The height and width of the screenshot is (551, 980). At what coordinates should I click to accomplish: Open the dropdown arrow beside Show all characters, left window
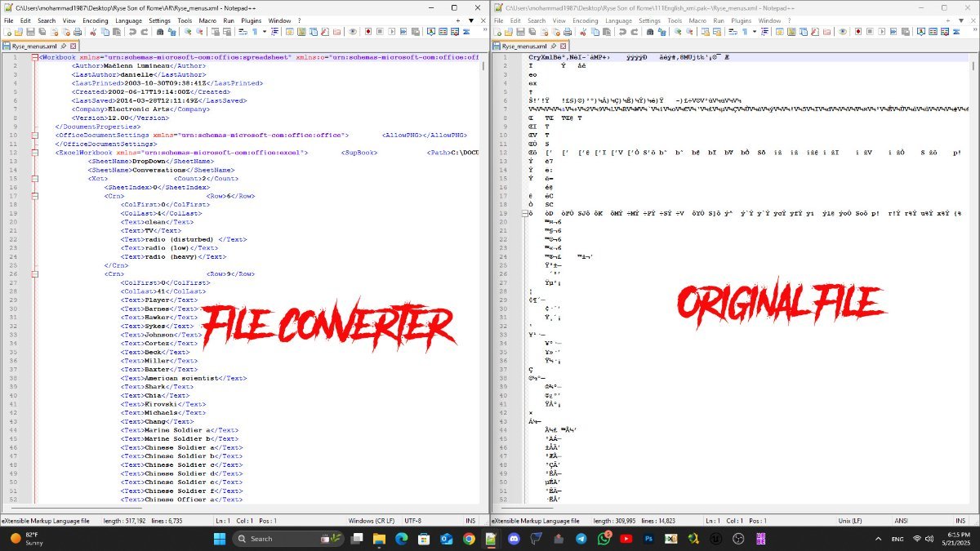coord(265,32)
